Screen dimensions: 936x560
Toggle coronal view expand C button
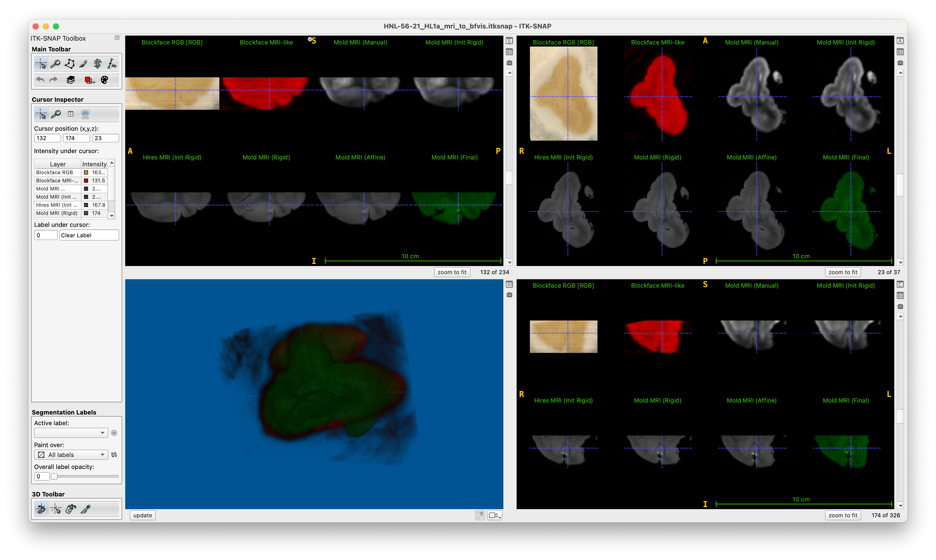click(x=900, y=285)
